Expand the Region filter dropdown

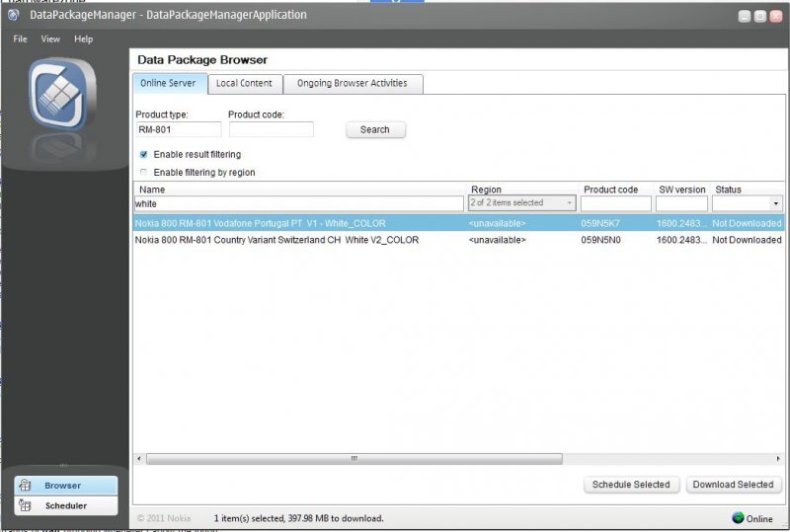tap(570, 203)
